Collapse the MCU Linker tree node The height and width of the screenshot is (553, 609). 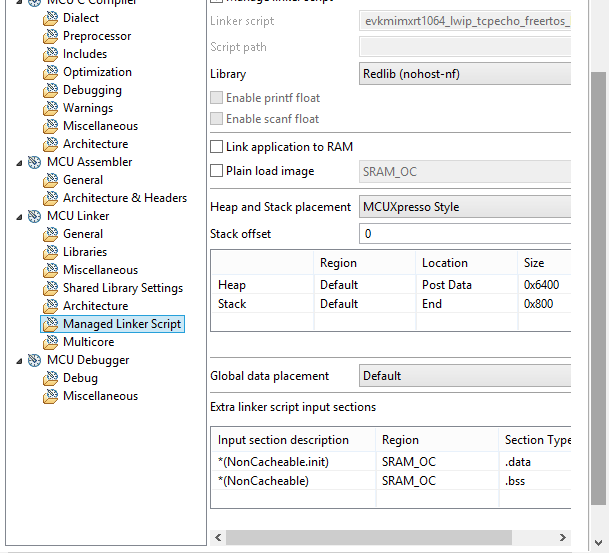point(20,216)
